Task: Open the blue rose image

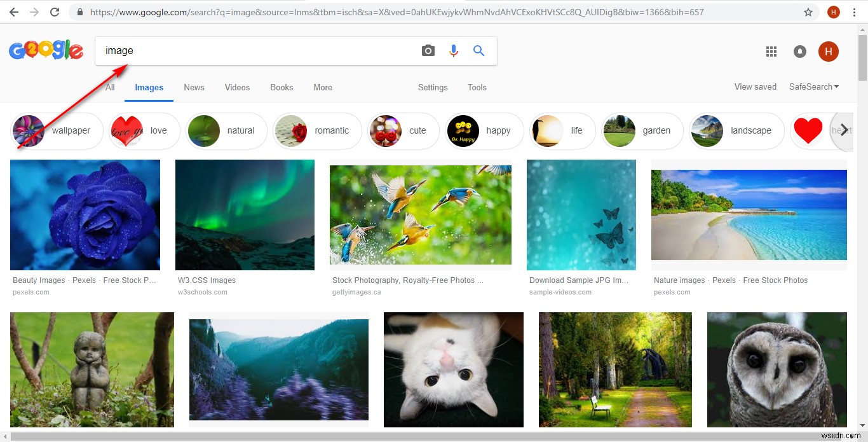Action: click(x=85, y=215)
